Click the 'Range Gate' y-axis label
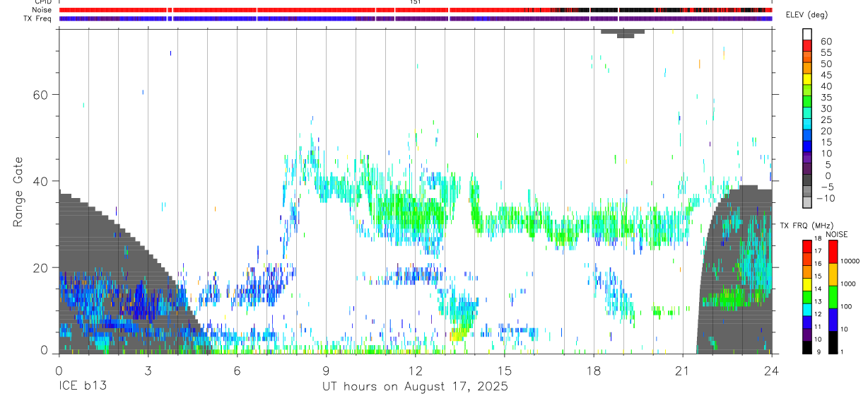Screen dimensions: 868x401 click(x=18, y=191)
